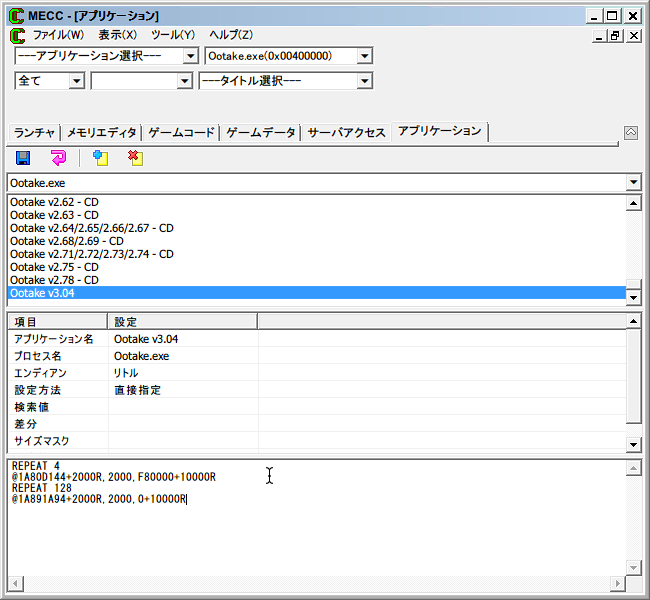Open the 全て filter dropdown

[76, 81]
